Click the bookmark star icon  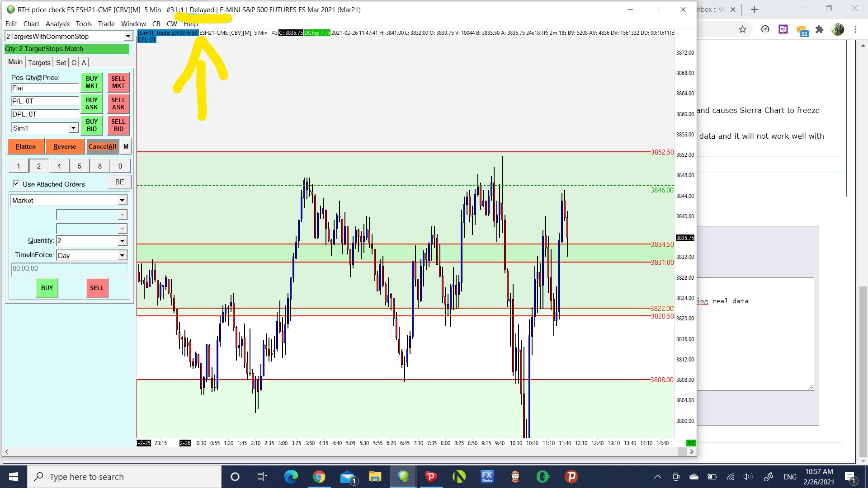point(742,29)
